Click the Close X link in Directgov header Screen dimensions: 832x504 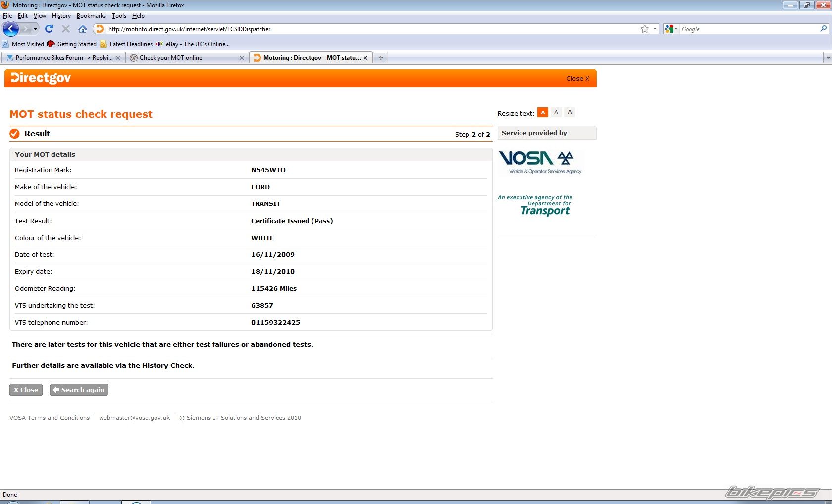577,79
